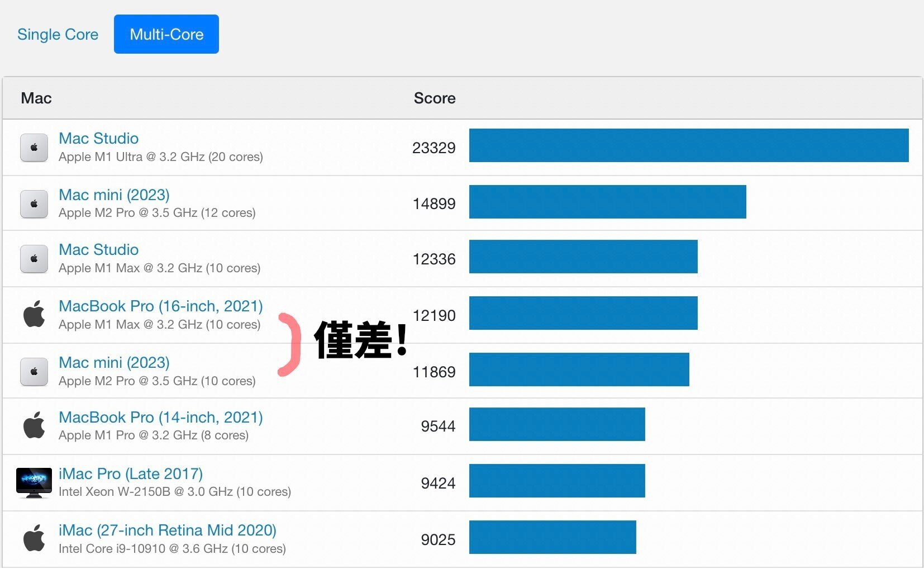924x578 pixels.
Task: Click the score value 14899
Action: coord(434,203)
